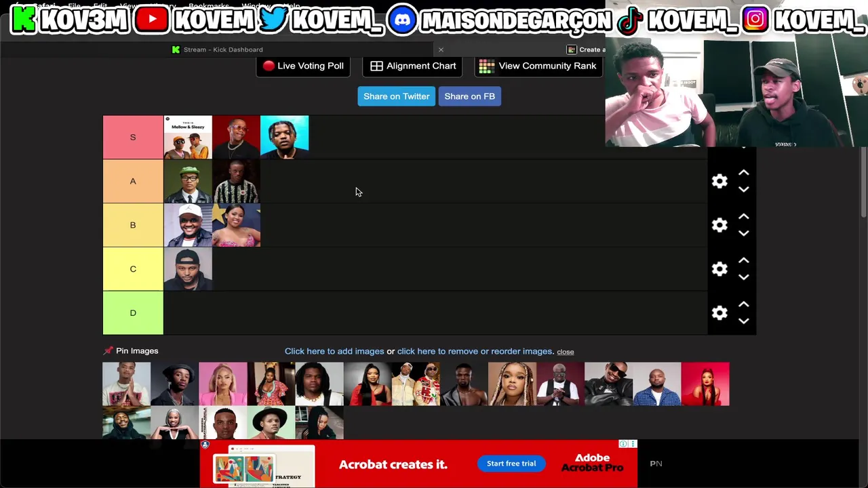The image size is (868, 488).
Task: Click the close link beside image options
Action: pos(566,352)
